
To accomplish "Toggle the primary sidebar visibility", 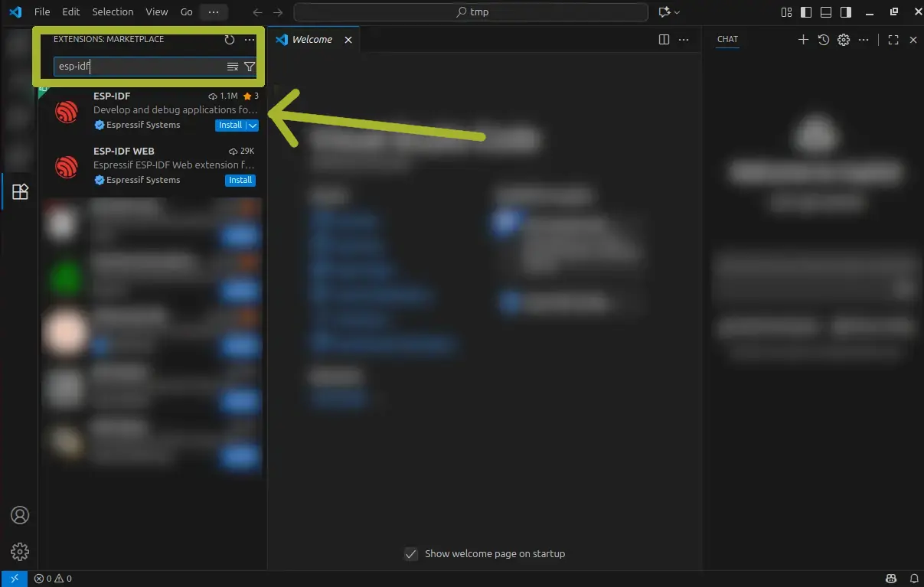I will tap(805, 11).
